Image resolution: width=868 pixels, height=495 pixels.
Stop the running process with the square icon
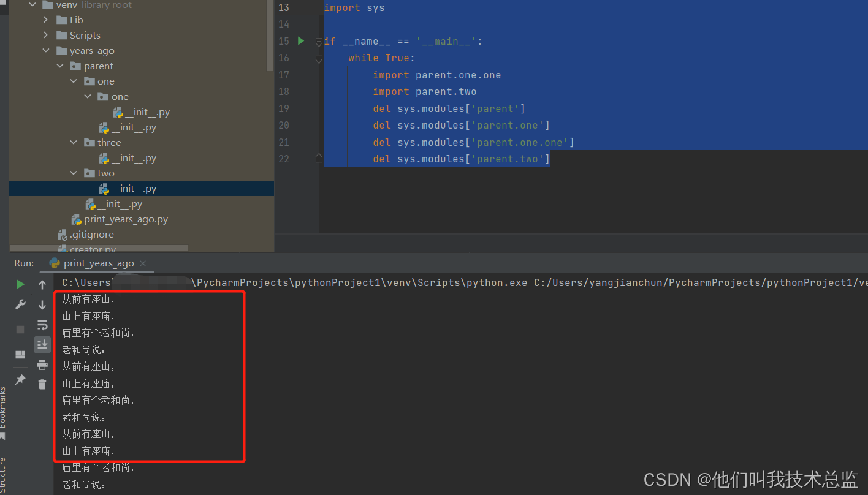(20, 330)
